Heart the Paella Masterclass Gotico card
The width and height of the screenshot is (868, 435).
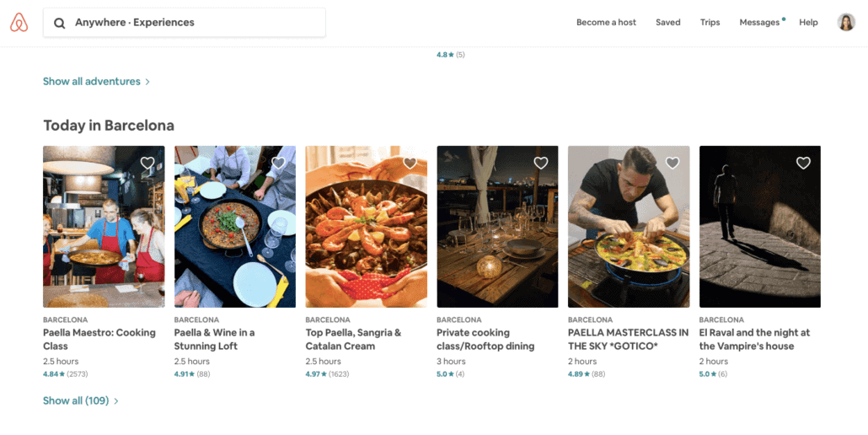(672, 163)
